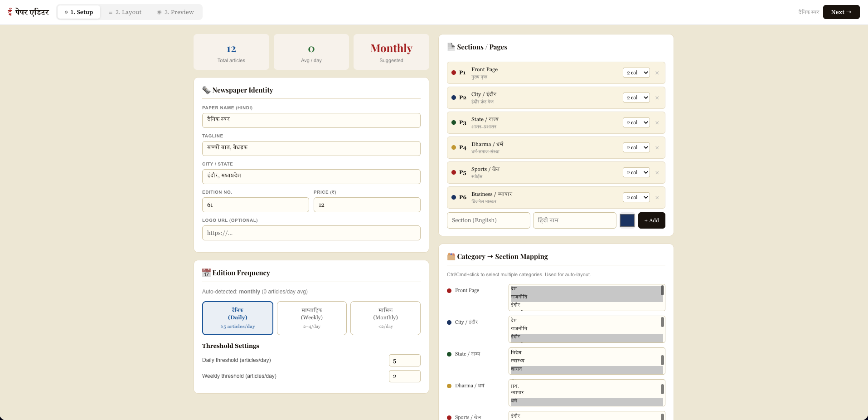This screenshot has height=420, width=868.
Task: Select the दैनिक (Daily) frequency option
Action: pos(238,318)
